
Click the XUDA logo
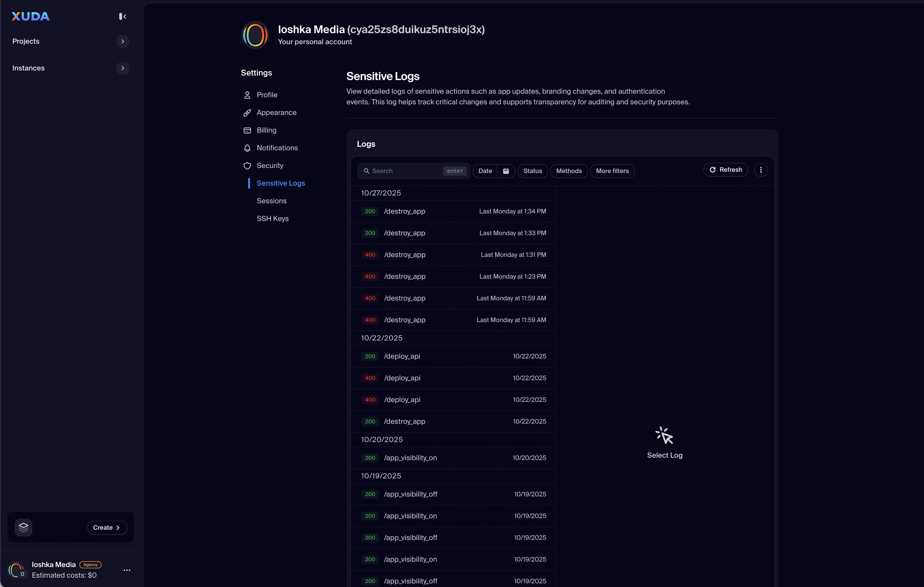coord(31,16)
